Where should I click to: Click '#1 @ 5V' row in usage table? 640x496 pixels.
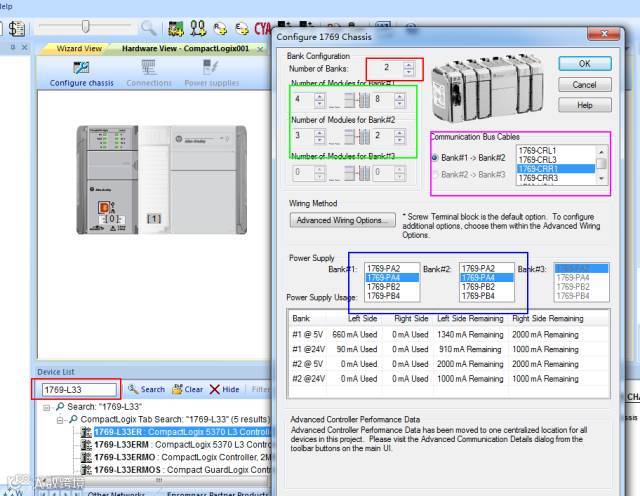pyautogui.click(x=449, y=334)
